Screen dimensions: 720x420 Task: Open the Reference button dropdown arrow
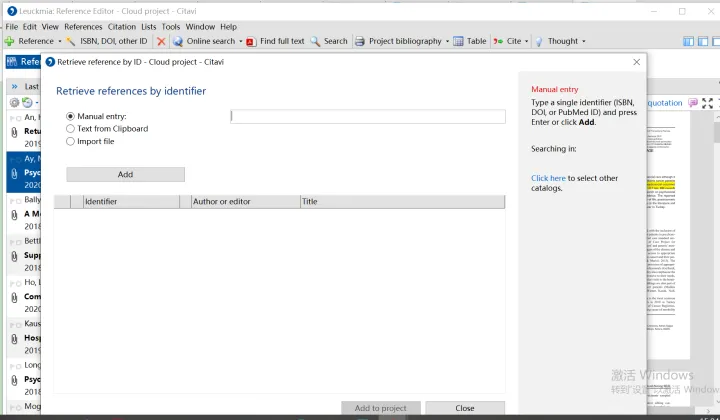(60, 41)
